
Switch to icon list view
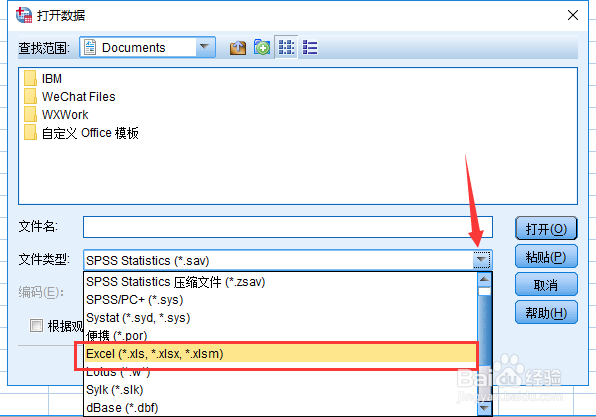pyautogui.click(x=286, y=48)
